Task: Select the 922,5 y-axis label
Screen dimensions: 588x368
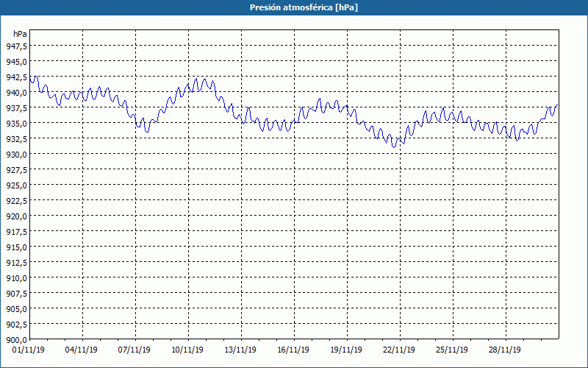Action: [16, 201]
